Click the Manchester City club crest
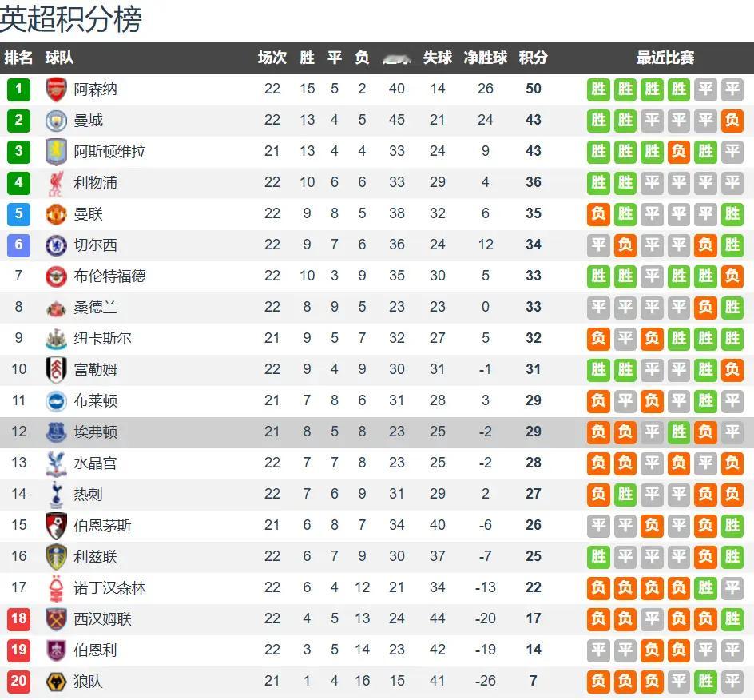 (x=56, y=121)
